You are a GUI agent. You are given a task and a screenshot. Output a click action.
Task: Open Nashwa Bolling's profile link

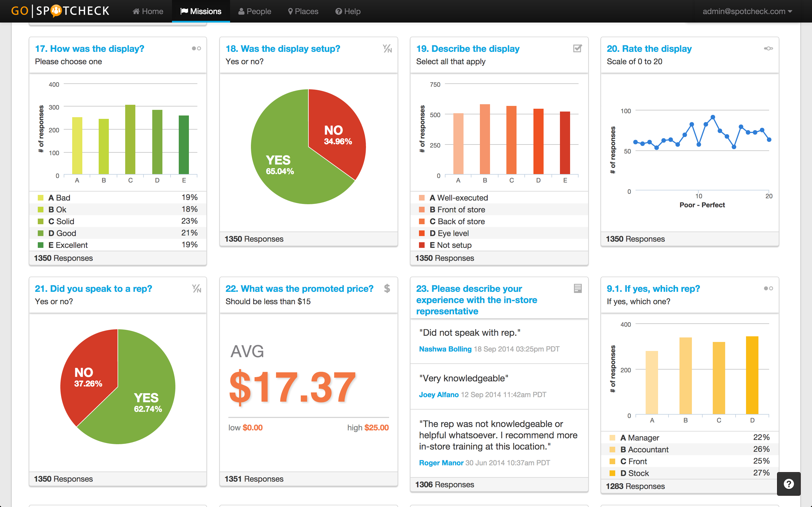(x=445, y=349)
